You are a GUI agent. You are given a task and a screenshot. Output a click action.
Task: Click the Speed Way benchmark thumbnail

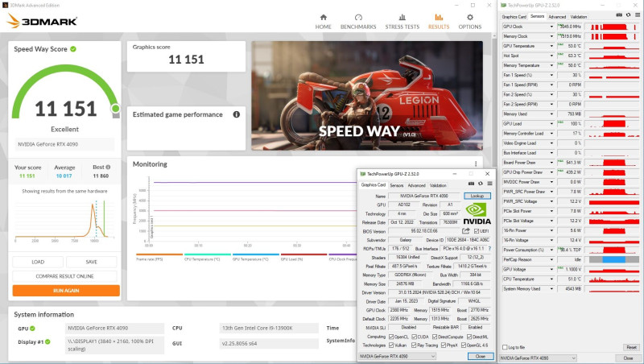coord(367,95)
